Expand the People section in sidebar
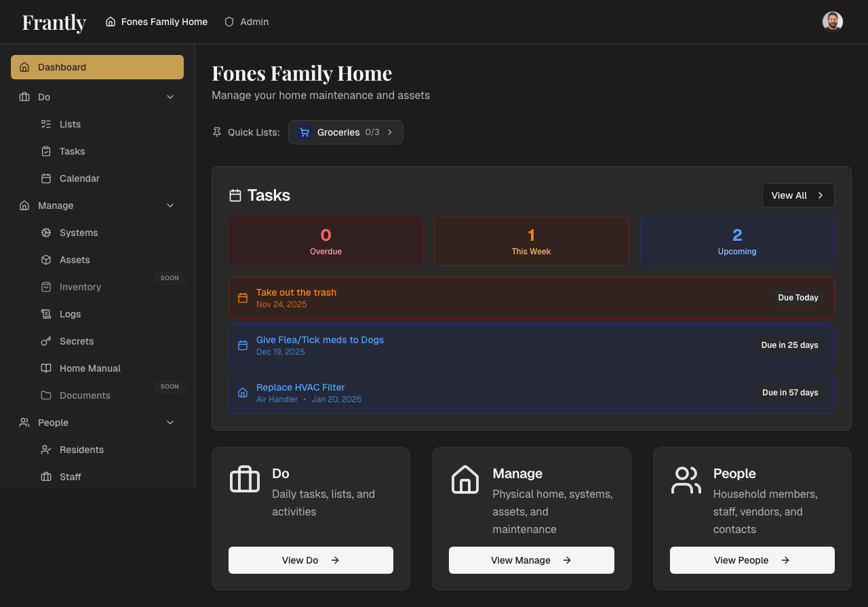868x607 pixels. click(170, 423)
